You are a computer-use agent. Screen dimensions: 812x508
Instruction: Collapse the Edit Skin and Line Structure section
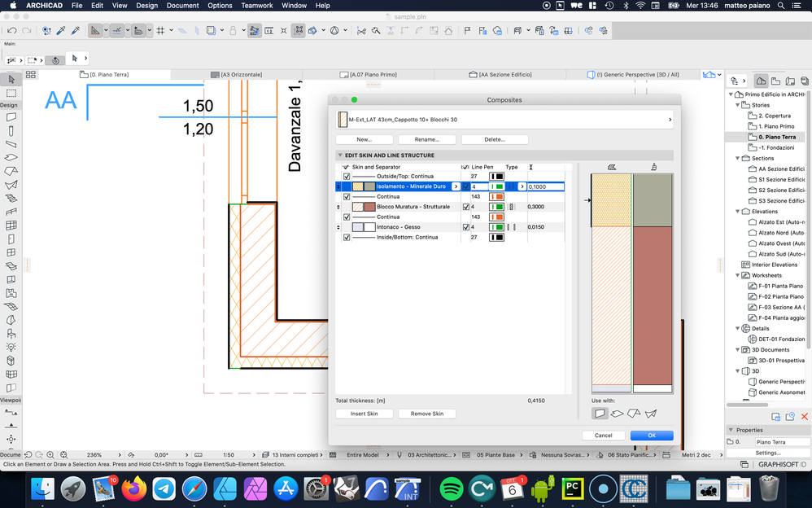tap(341, 155)
